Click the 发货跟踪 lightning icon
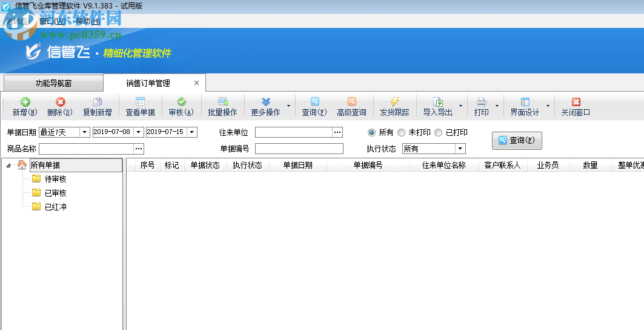Screen dimensions: 644x330 [394, 102]
